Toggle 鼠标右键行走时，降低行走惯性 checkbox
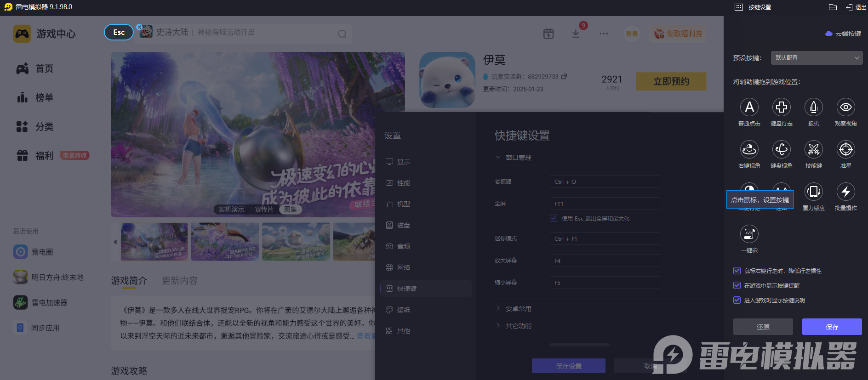 pos(737,271)
